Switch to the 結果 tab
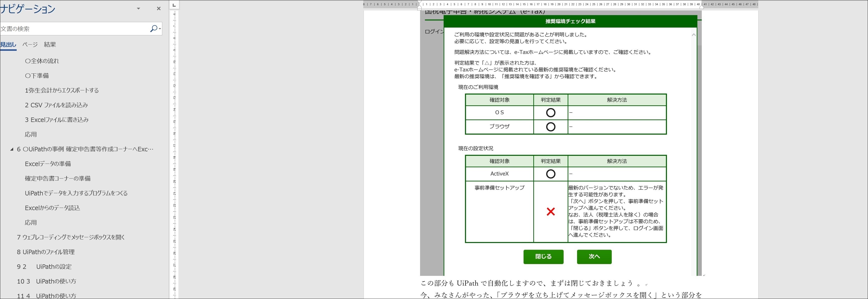 coord(50,45)
